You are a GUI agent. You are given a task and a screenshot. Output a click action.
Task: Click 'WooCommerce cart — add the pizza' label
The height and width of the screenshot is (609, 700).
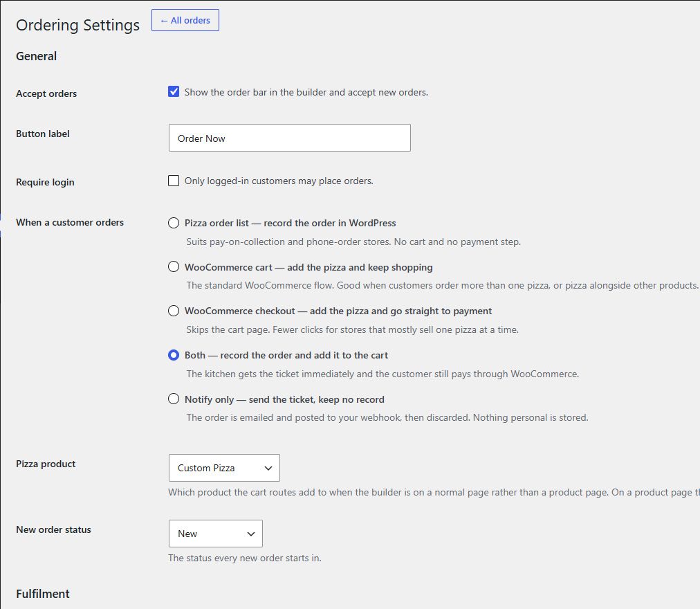(308, 267)
